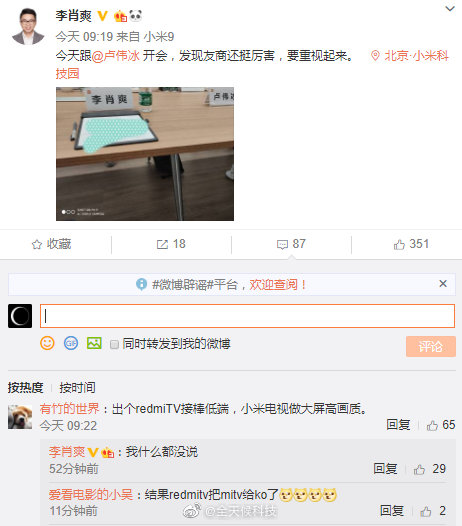
Task: Expand the post options chevron menu
Action: point(450,8)
